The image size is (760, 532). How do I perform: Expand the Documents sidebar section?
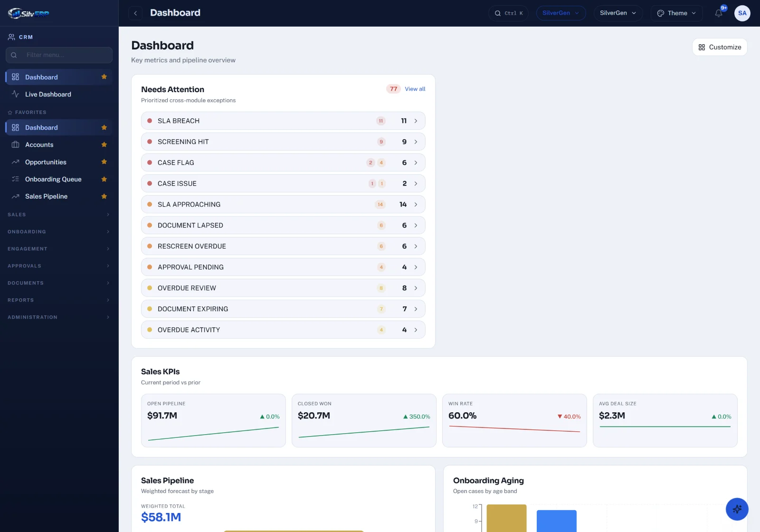(x=59, y=283)
